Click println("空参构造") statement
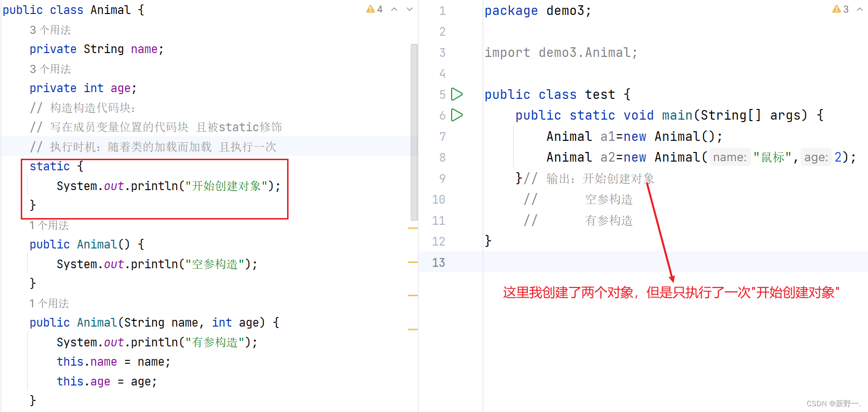This screenshot has height=412, width=868. click(157, 264)
